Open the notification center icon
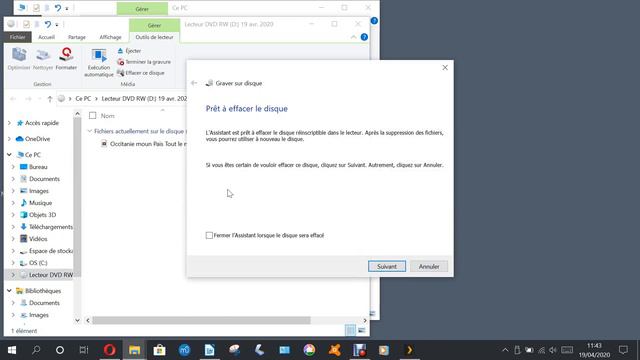The width and height of the screenshot is (640, 360). pos(623,350)
